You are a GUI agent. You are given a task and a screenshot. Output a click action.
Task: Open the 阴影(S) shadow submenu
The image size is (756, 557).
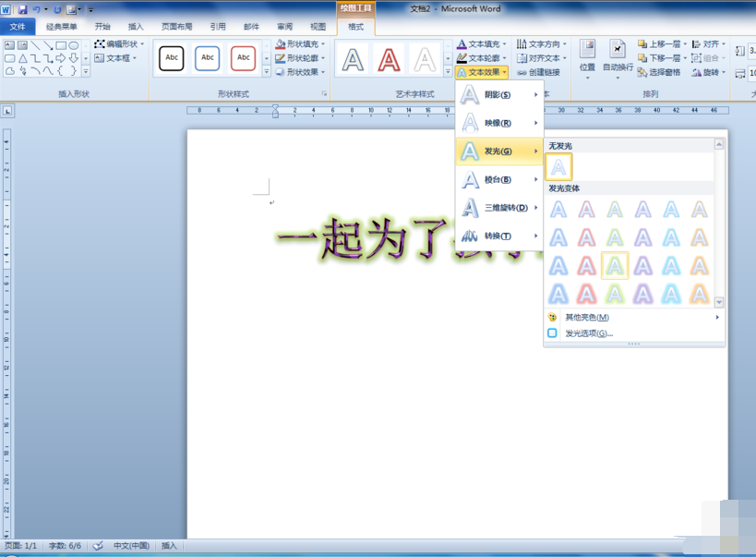pos(499,94)
